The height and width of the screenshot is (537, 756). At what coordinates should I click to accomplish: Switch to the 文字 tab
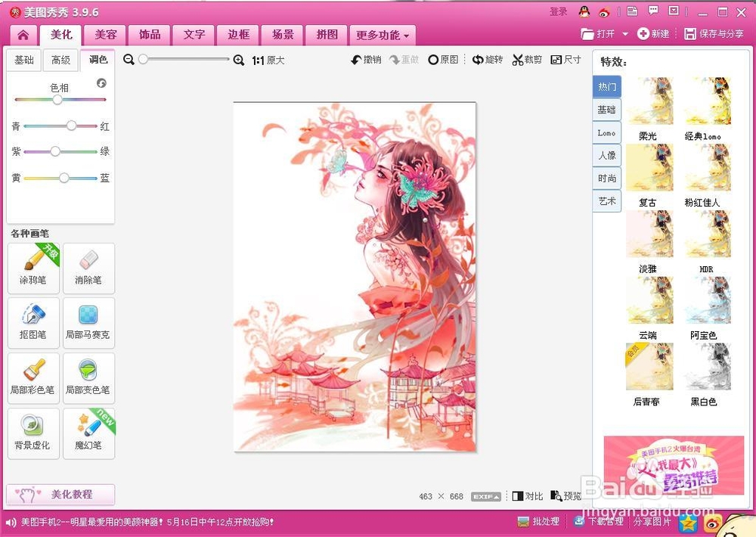coord(194,35)
